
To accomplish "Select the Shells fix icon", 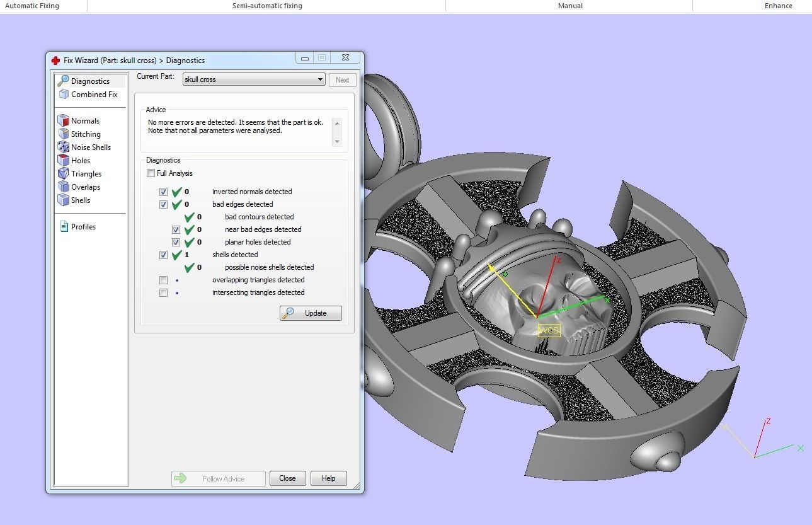I will 63,200.
